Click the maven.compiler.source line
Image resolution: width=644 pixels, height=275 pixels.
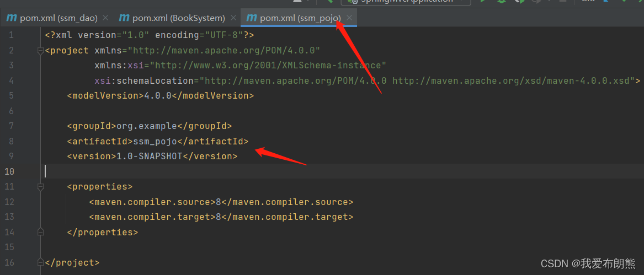[x=221, y=202]
